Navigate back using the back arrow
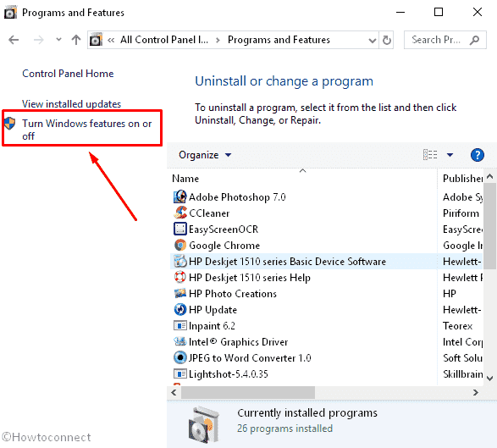 point(14,40)
